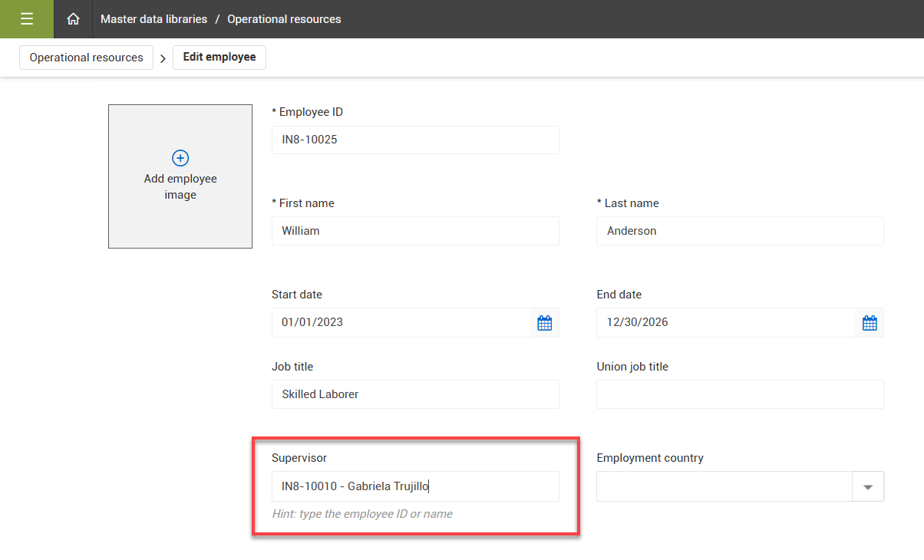Open the Start date calendar picker
This screenshot has height=560, width=924.
pyautogui.click(x=544, y=323)
